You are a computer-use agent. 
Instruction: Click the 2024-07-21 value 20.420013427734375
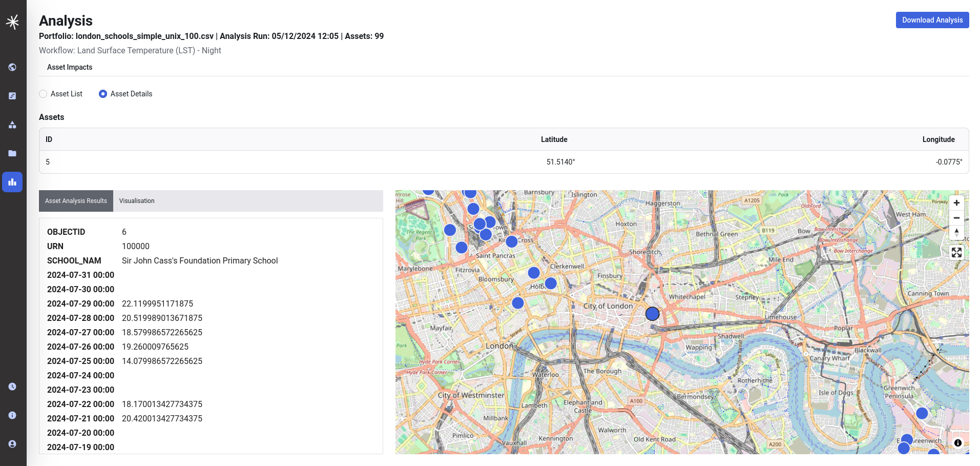click(x=162, y=418)
